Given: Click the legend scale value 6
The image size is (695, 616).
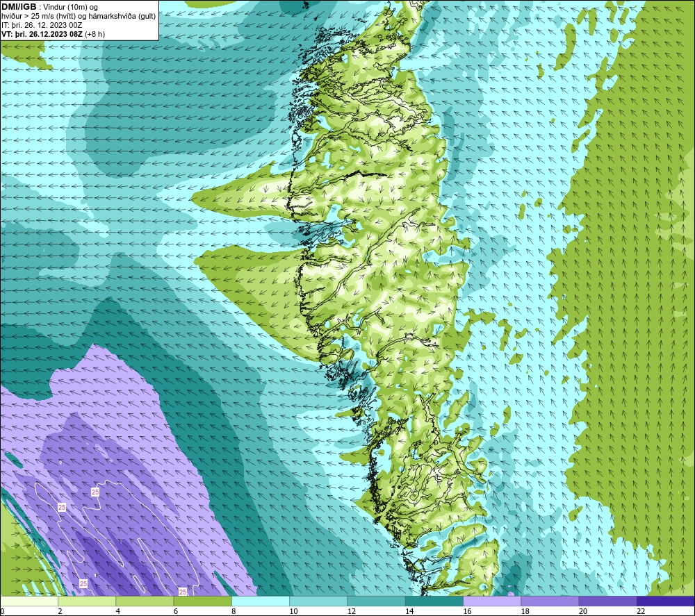Looking at the screenshot, I should pos(176,611).
